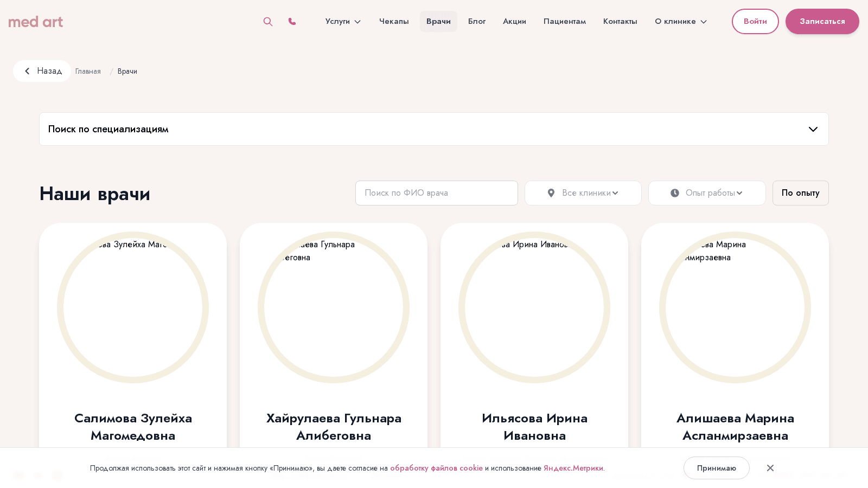Click the Записаться button
868x488 pixels.
(822, 21)
